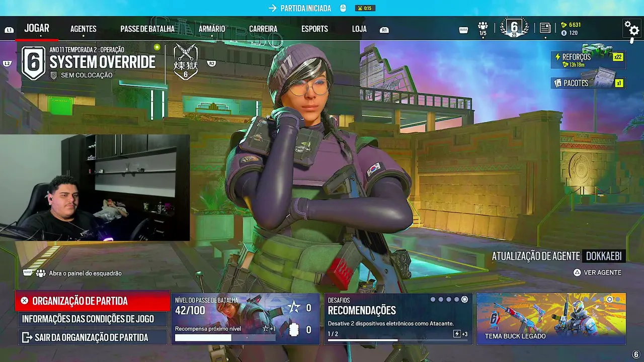Click the System Override operation title

[x=103, y=62]
